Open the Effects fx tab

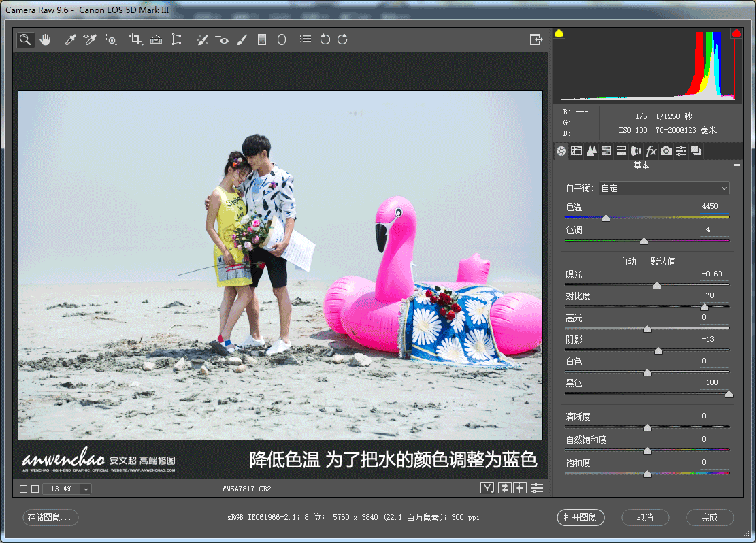pyautogui.click(x=651, y=151)
